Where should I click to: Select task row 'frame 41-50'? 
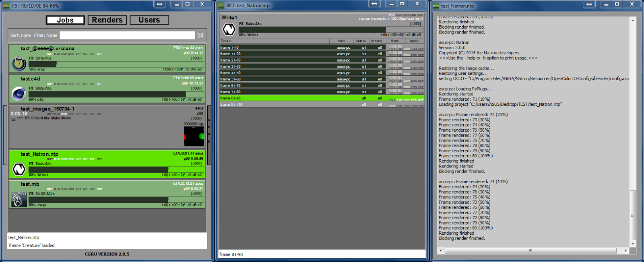coord(322,73)
